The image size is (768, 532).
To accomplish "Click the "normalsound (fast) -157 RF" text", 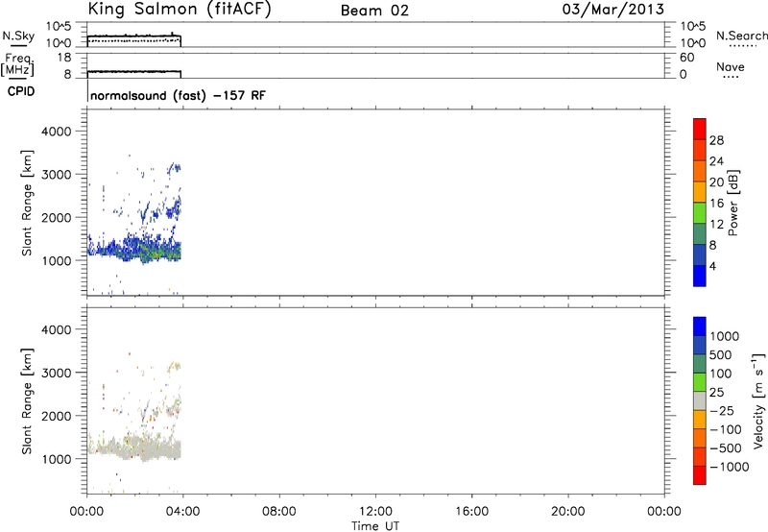I will [179, 95].
